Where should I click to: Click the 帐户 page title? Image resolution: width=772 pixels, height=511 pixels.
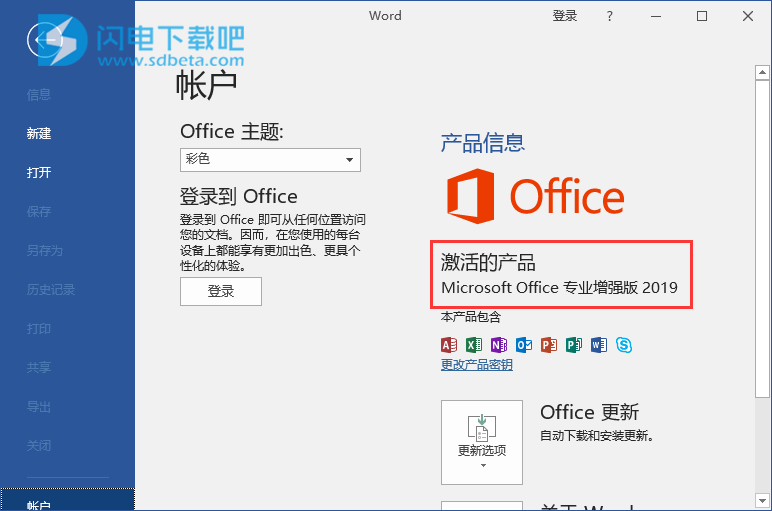(x=206, y=85)
